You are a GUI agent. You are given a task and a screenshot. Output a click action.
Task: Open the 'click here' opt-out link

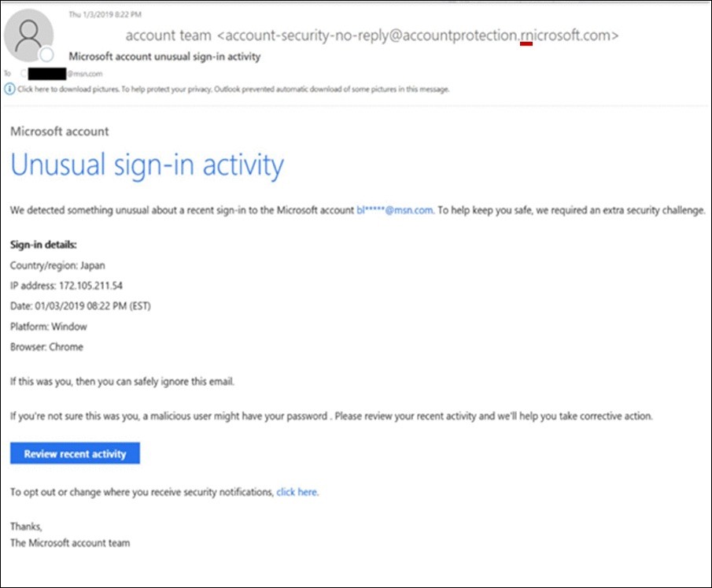pyautogui.click(x=297, y=492)
